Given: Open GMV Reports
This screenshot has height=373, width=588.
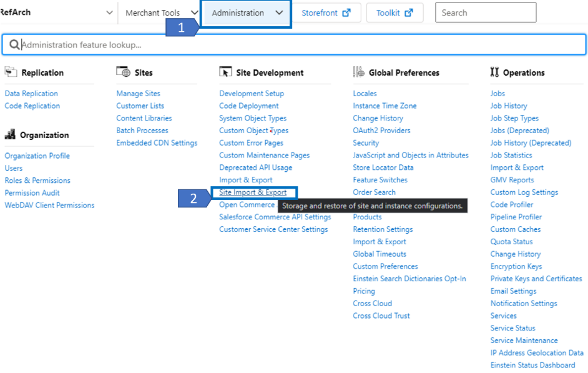Looking at the screenshot, I should point(512,180).
